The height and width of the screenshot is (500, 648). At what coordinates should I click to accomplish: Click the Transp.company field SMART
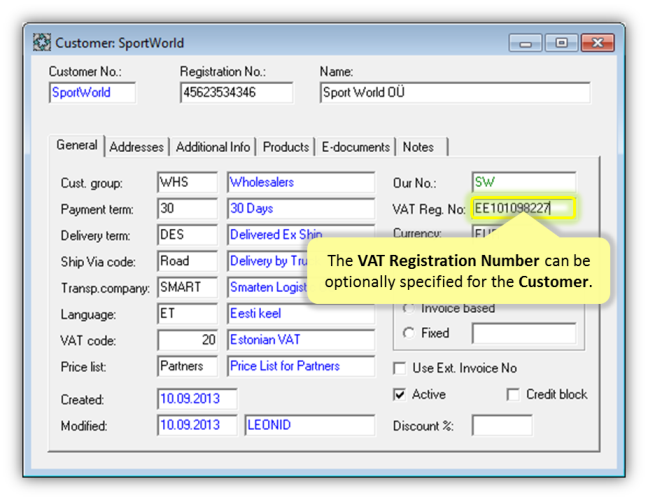tap(188, 287)
